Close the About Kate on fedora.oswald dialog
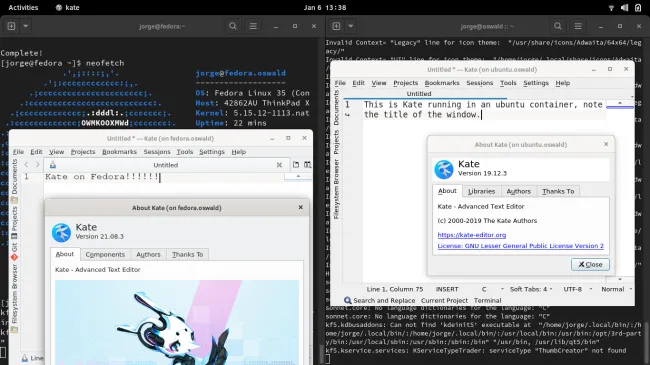Image resolution: width=650 pixels, height=365 pixels. (x=301, y=207)
